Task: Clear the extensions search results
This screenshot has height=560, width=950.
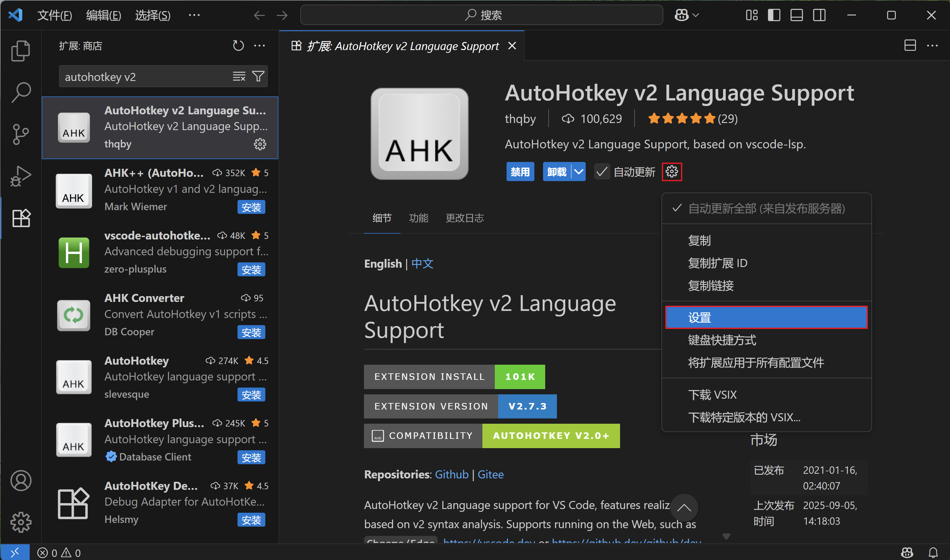Action: 239,77
